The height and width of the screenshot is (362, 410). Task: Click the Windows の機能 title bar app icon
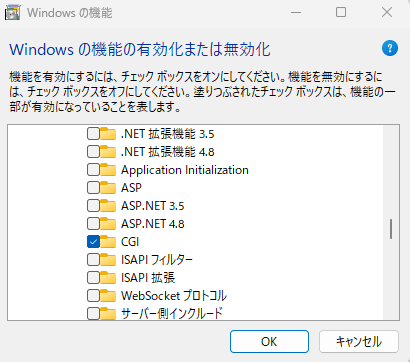coord(12,13)
